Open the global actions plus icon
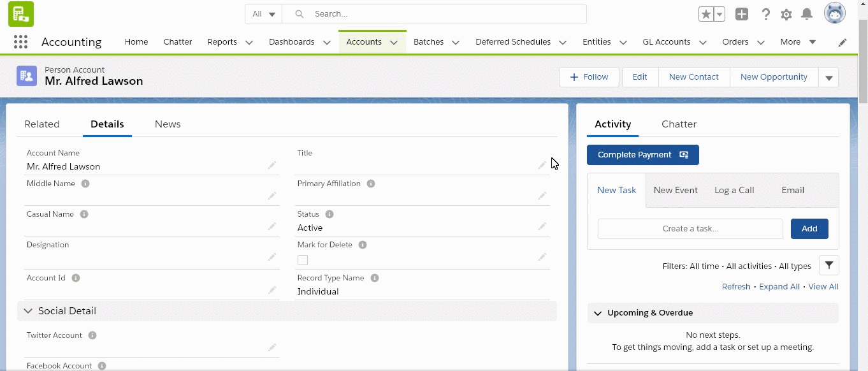The height and width of the screenshot is (371, 868). 742,14
